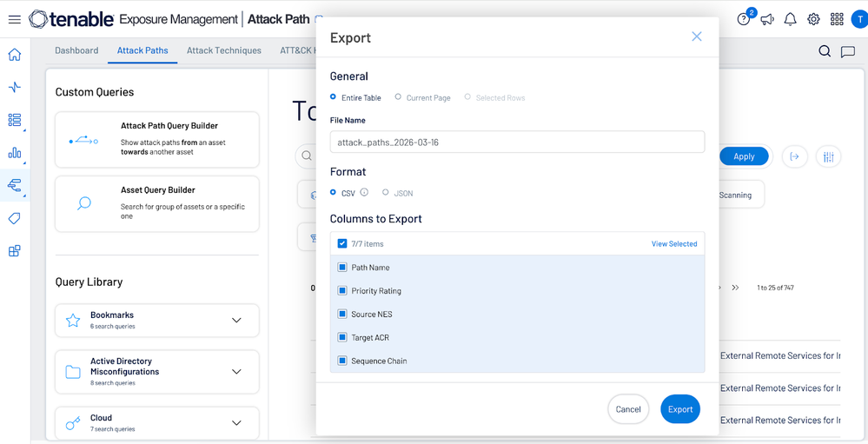Uncheck the Priority Rating column
Screen dimensions: 868x444
click(342, 291)
